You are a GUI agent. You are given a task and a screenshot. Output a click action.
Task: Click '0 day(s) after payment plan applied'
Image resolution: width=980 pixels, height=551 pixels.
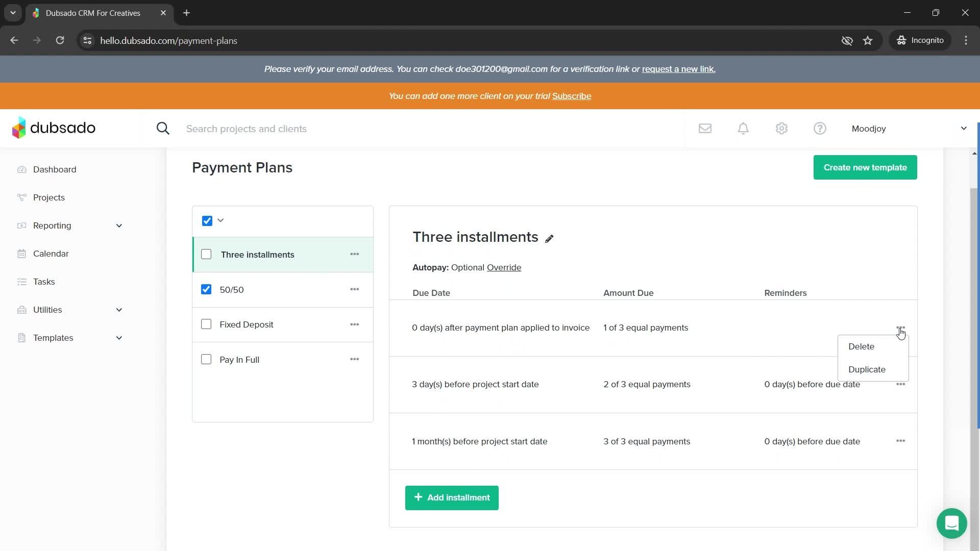(x=501, y=328)
